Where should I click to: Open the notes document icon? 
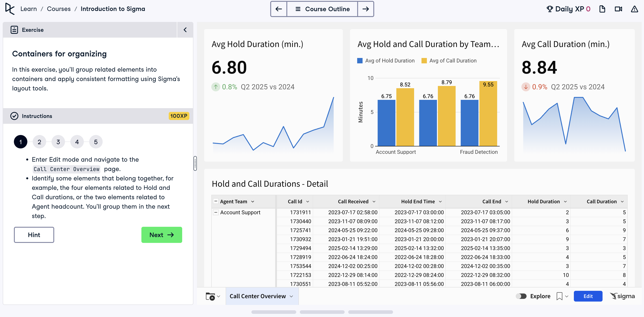pyautogui.click(x=602, y=9)
